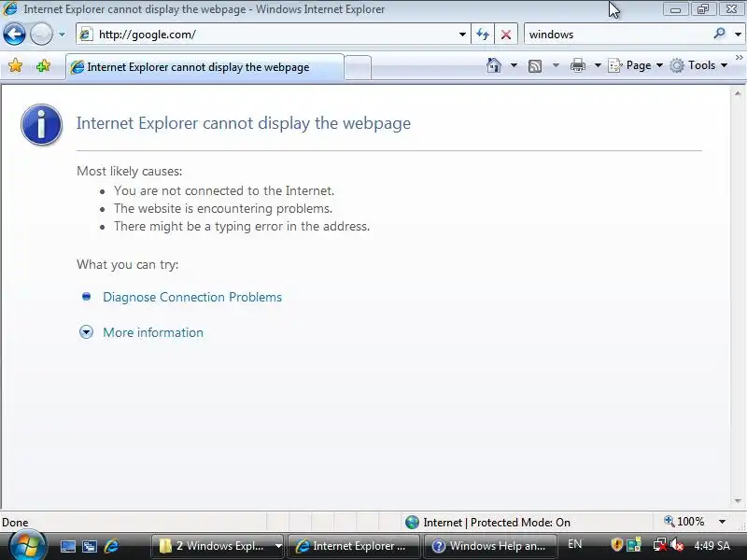Expand the address bar history dropdown
Viewport: 747px width, 560px height.
pyautogui.click(x=462, y=35)
